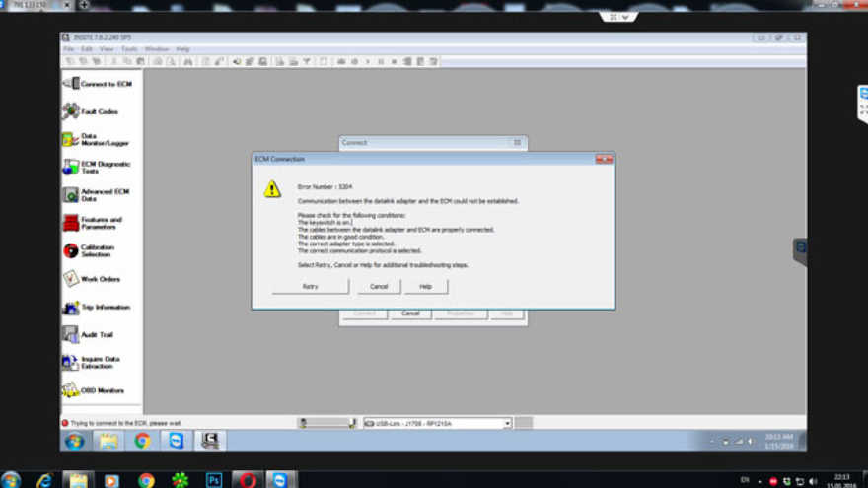The width and height of the screenshot is (868, 488).
Task: Open the Tools menu
Action: click(x=129, y=49)
